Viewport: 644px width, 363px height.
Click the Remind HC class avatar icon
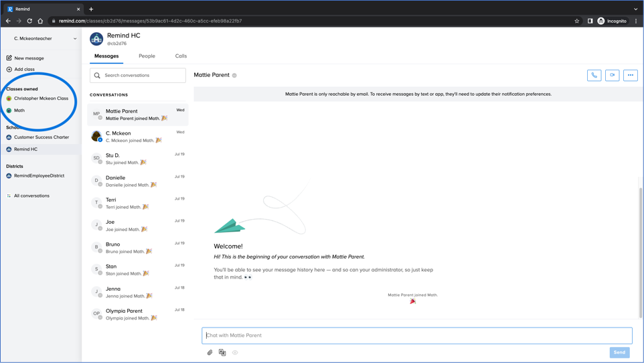point(96,39)
